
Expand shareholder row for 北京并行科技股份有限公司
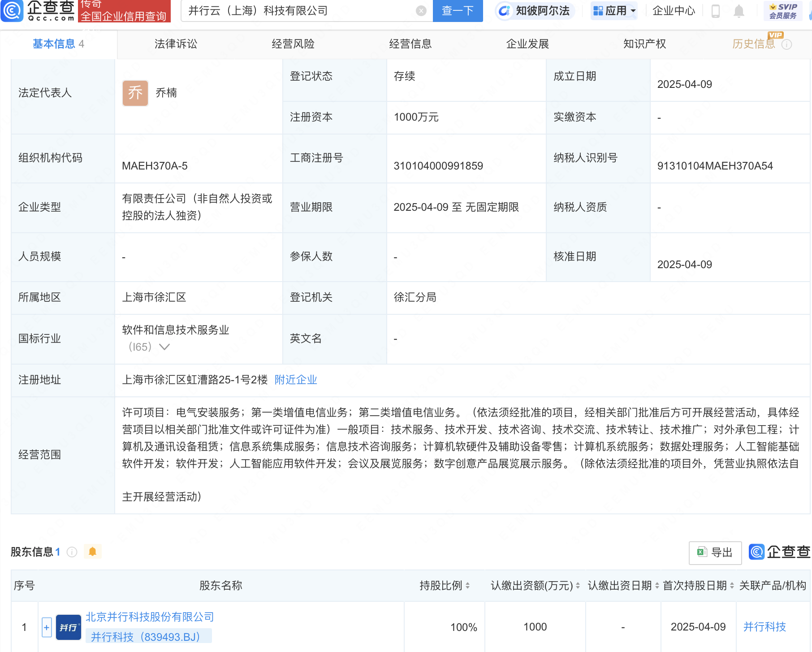[x=47, y=626]
